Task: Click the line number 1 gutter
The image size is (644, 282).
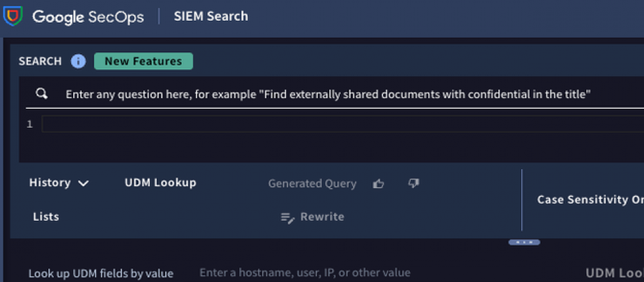Action: pyautogui.click(x=30, y=124)
